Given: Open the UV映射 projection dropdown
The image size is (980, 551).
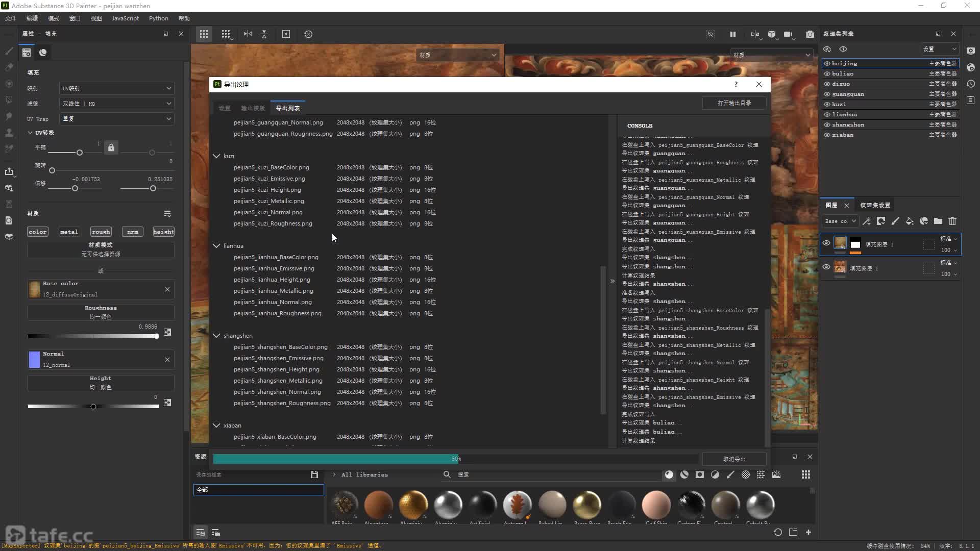Looking at the screenshot, I should pos(117,88).
